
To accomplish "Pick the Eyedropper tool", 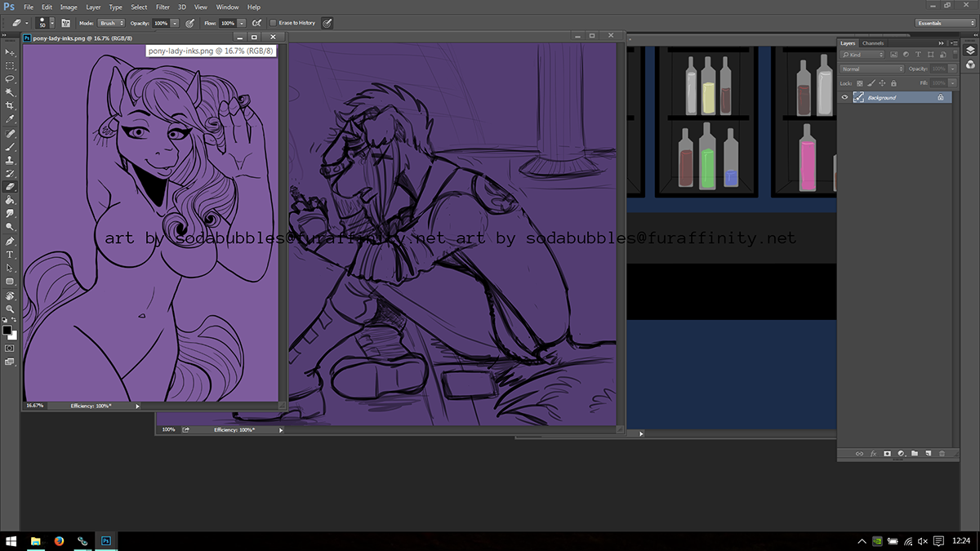I will (10, 119).
